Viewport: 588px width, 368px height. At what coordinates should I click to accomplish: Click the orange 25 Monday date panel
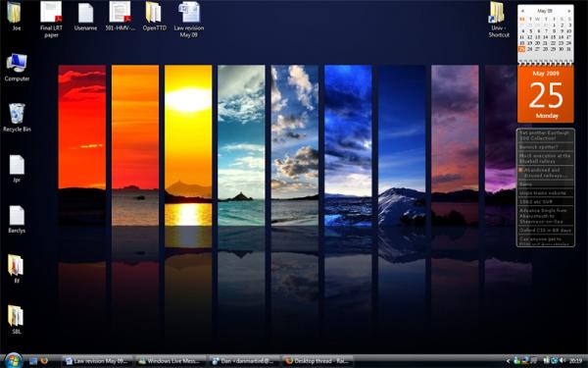(x=546, y=94)
